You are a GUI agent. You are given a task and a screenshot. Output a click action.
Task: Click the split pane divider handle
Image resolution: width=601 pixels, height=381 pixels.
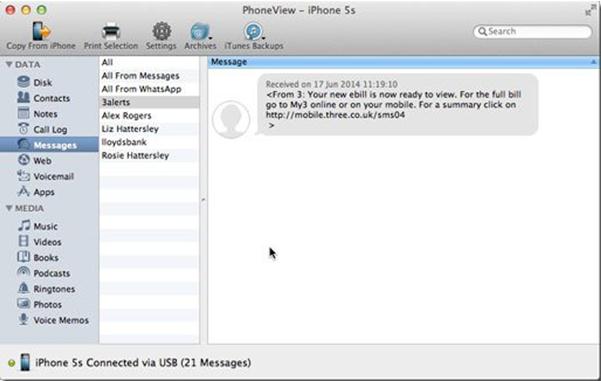click(203, 200)
